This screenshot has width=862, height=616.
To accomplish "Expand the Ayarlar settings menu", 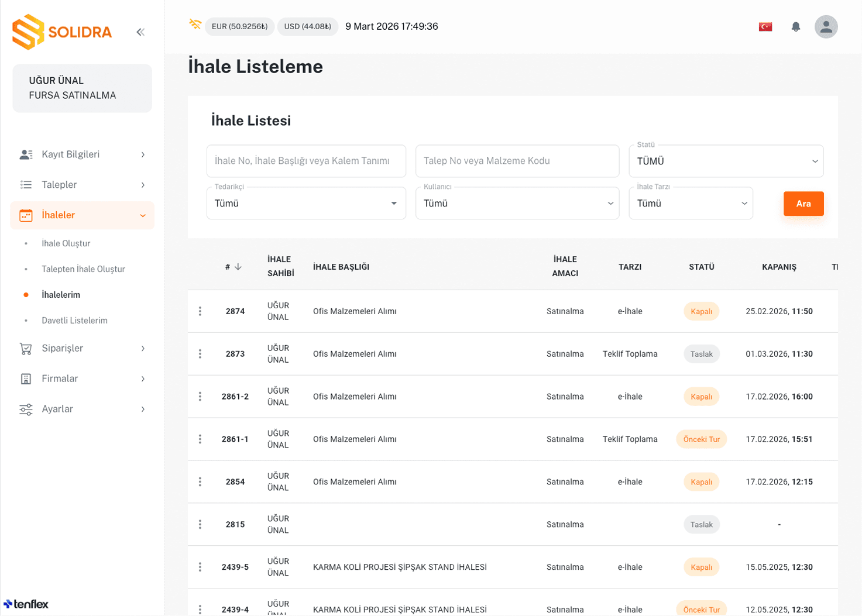I will point(82,409).
